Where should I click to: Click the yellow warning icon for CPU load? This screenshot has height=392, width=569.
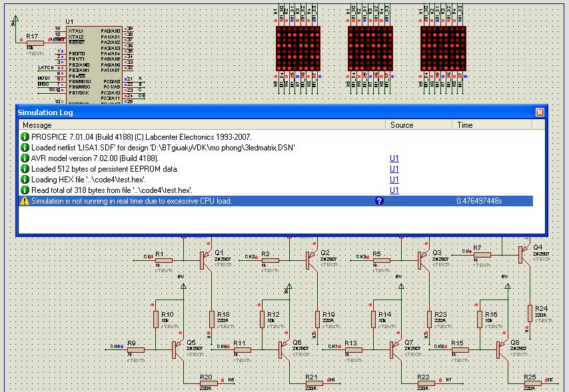point(25,201)
